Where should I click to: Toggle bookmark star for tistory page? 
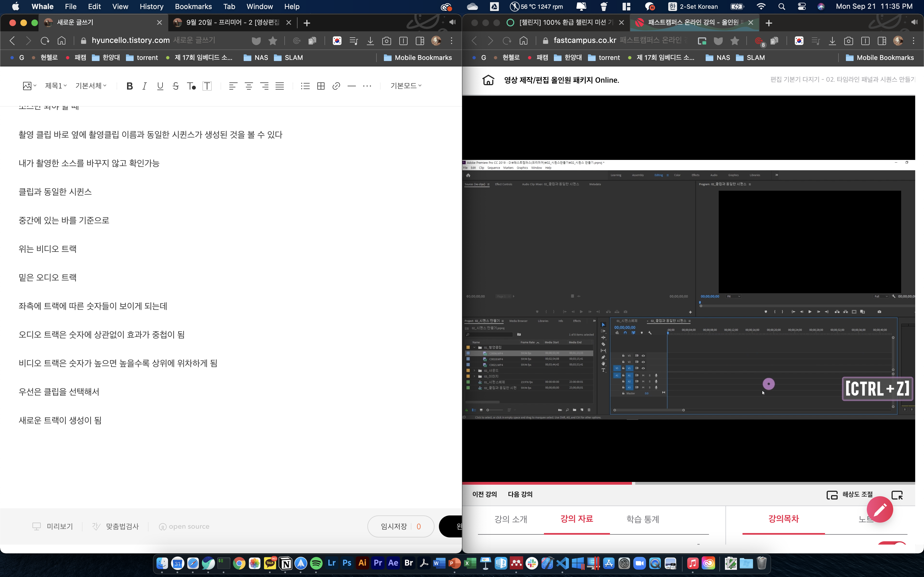coord(273,40)
